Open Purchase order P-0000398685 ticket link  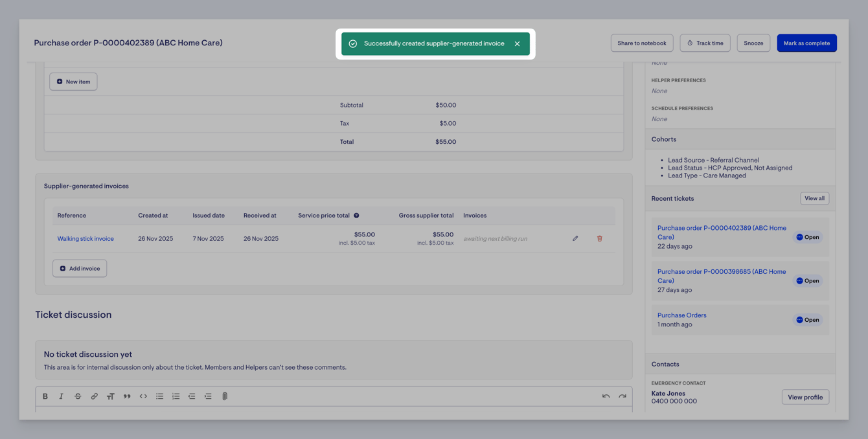pos(721,276)
